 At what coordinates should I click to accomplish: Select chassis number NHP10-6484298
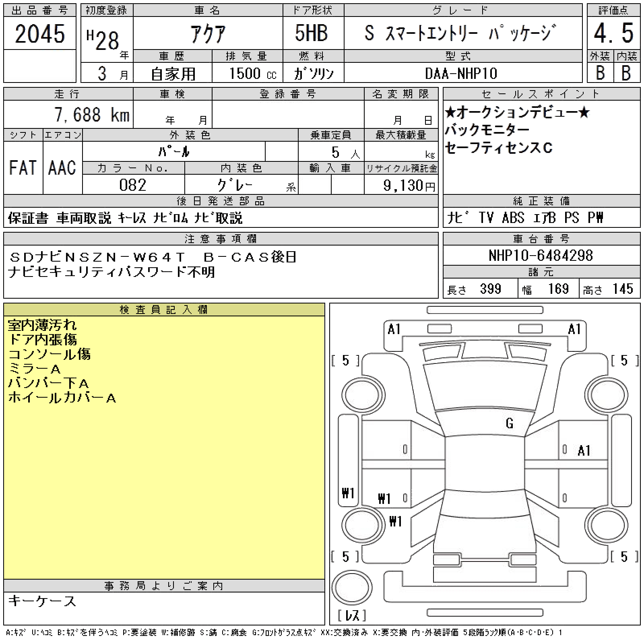pos(541,256)
